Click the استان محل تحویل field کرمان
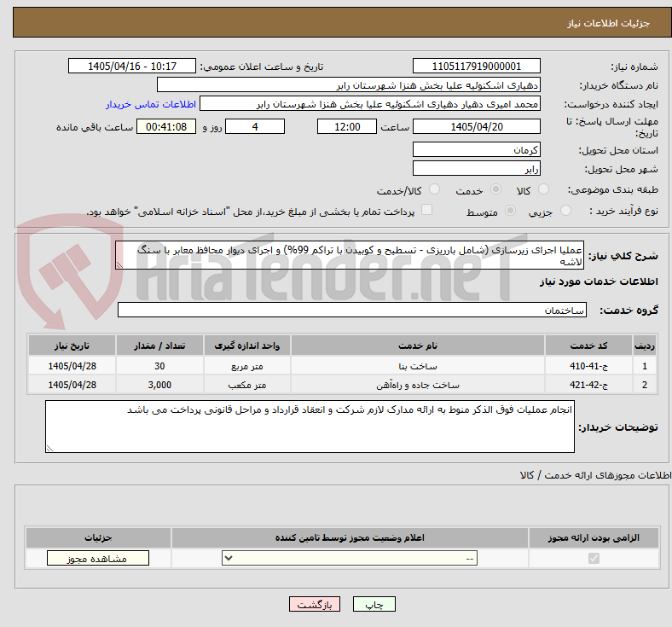 [476, 149]
